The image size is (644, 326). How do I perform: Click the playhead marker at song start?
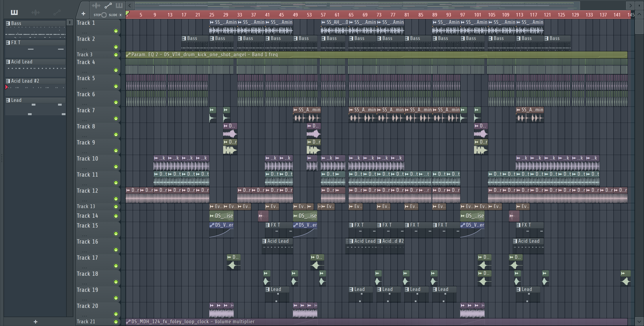tap(127, 13)
